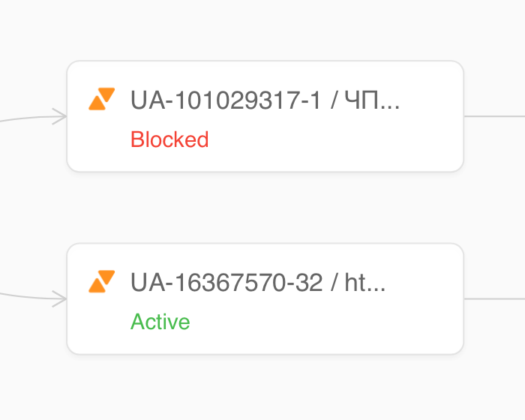Select the incoming curved edge to the Blocked card
The image size is (525, 420).
click(27, 118)
